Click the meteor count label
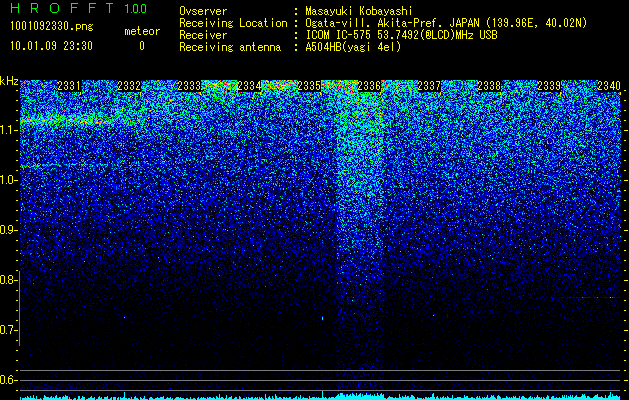Image resolution: width=629 pixels, height=400 pixels. (142, 31)
